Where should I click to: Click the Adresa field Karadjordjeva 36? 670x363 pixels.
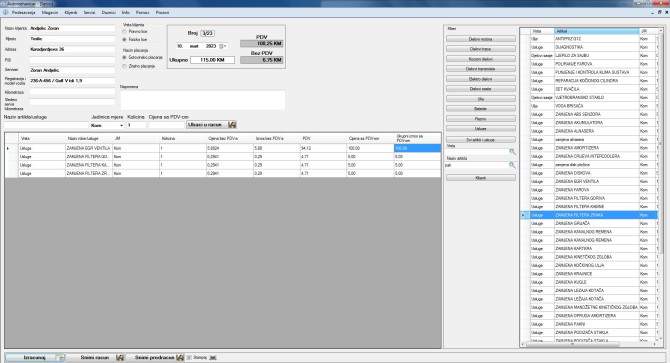pyautogui.click(x=72, y=49)
